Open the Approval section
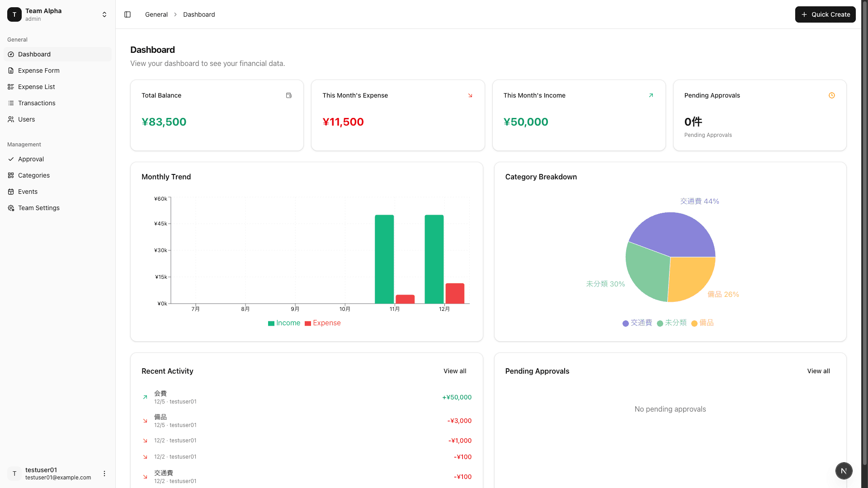868x488 pixels. tap(31, 159)
